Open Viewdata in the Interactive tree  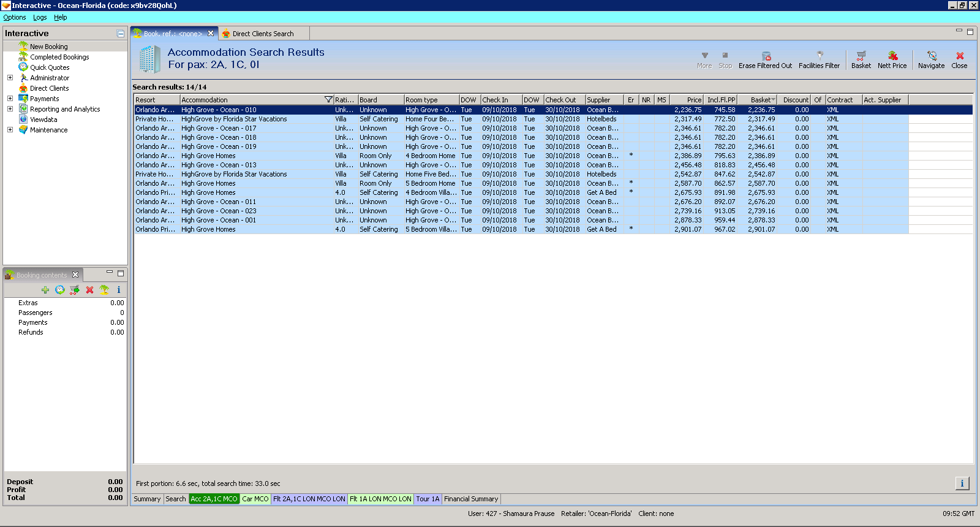pyautogui.click(x=43, y=119)
